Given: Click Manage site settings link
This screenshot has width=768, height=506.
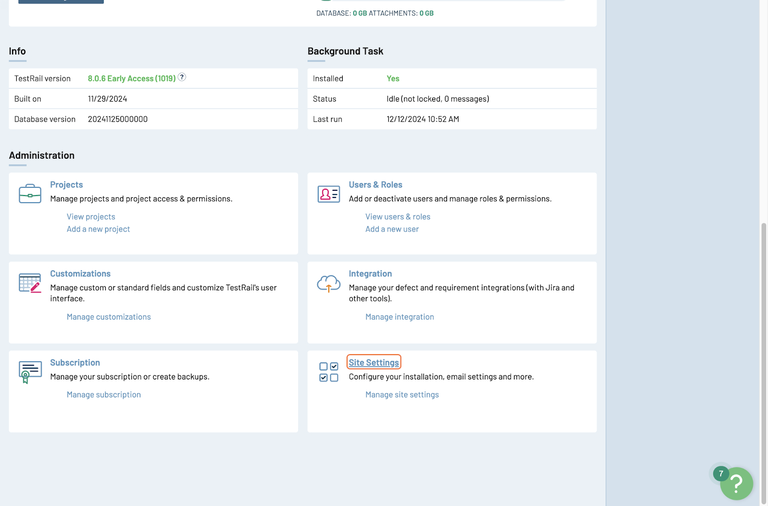Looking at the screenshot, I should [402, 395].
